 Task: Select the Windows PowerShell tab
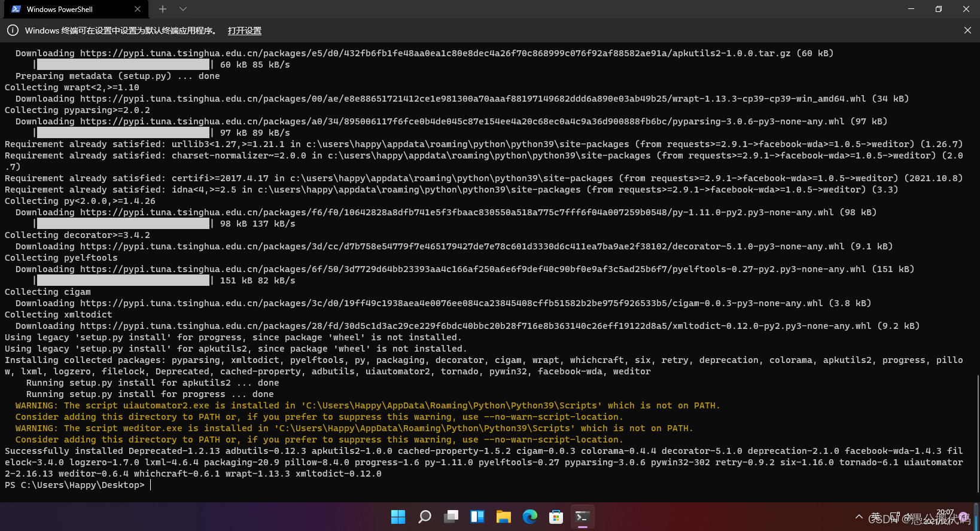(75, 9)
